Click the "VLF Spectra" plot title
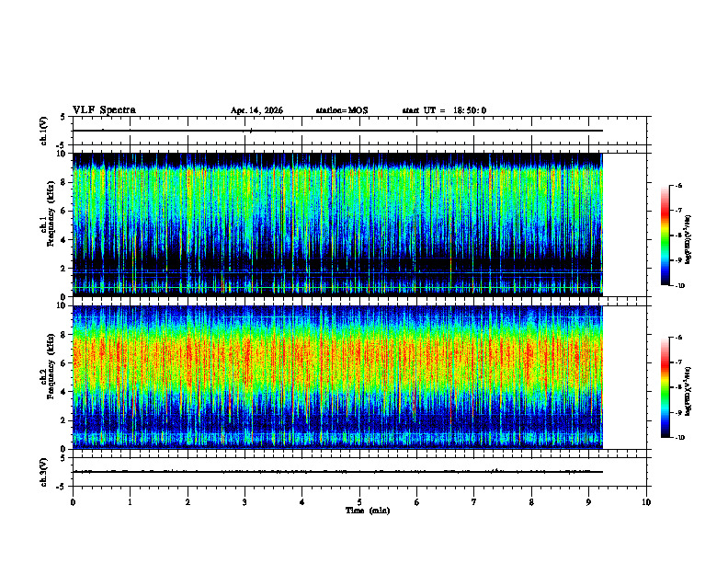 104,110
